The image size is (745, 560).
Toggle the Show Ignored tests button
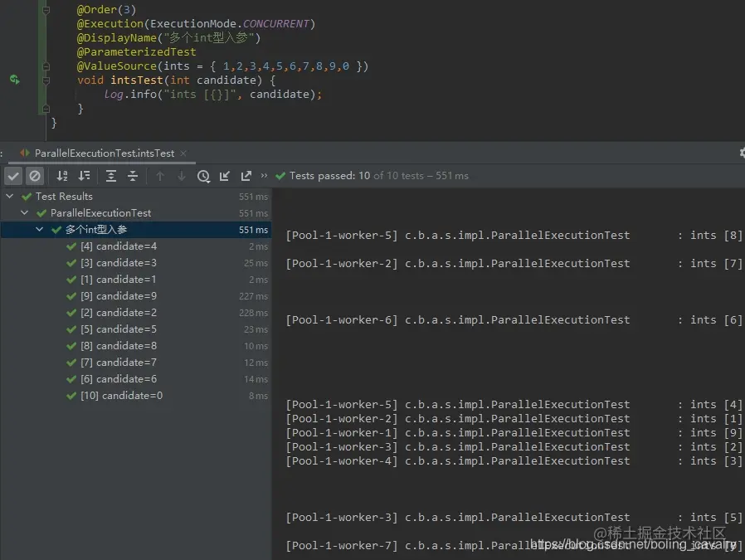coord(35,176)
